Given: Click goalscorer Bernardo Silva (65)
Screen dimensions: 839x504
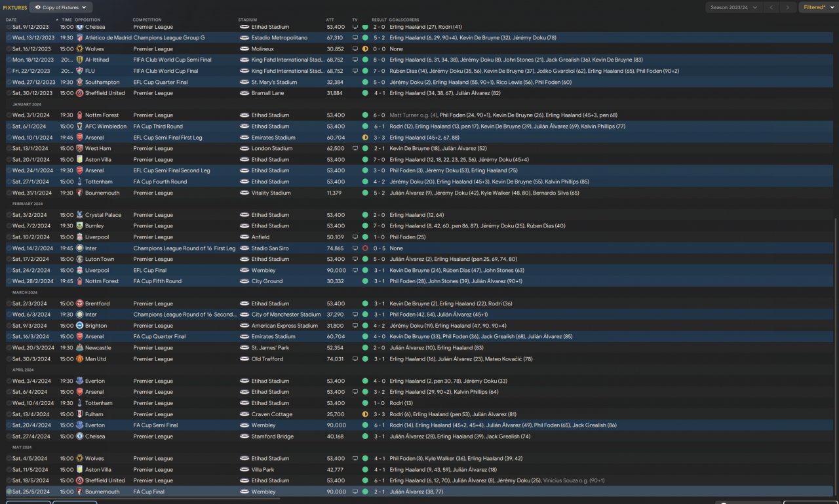Looking at the screenshot, I should [555, 193].
